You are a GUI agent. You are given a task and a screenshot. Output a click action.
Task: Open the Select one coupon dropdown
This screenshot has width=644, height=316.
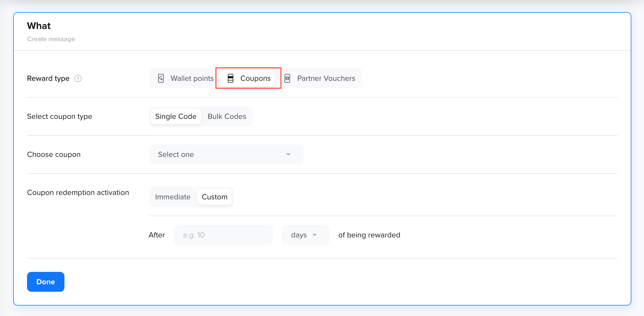pos(226,154)
